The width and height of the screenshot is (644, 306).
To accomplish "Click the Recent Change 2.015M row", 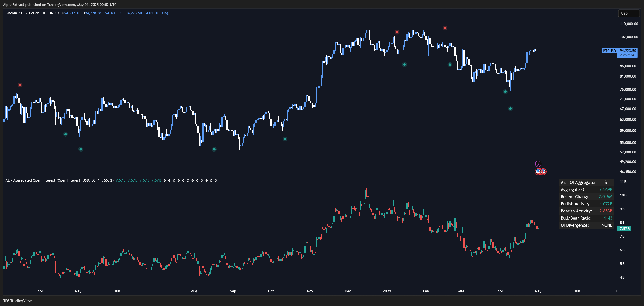I will coord(586,197).
